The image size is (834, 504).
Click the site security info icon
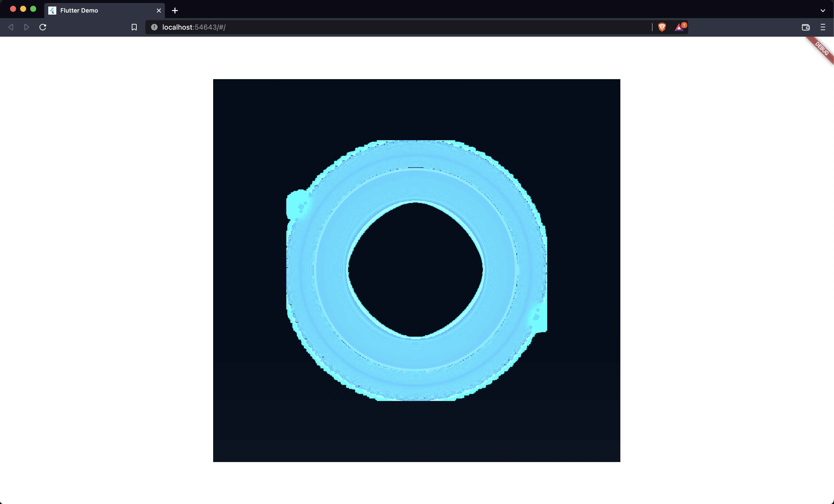click(x=154, y=27)
